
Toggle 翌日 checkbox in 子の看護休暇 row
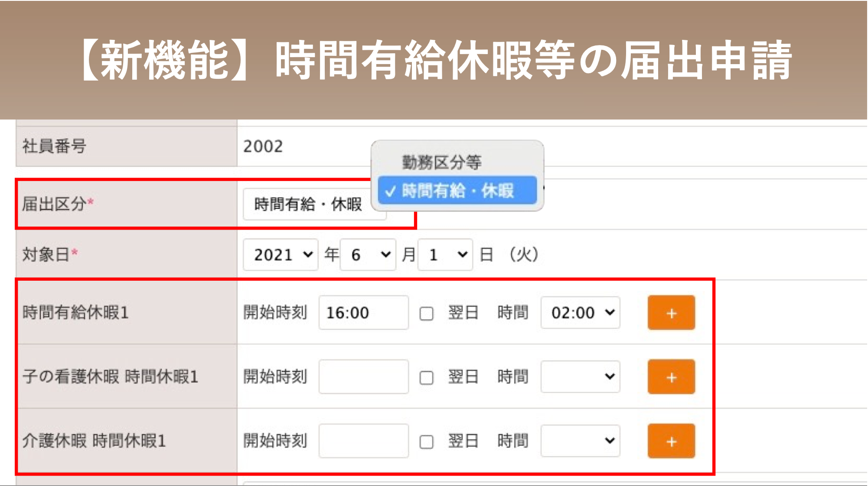[427, 377]
